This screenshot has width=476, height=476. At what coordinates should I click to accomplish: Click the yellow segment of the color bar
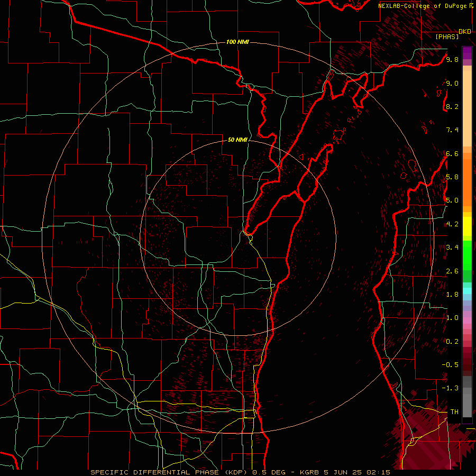pyautogui.click(x=467, y=226)
